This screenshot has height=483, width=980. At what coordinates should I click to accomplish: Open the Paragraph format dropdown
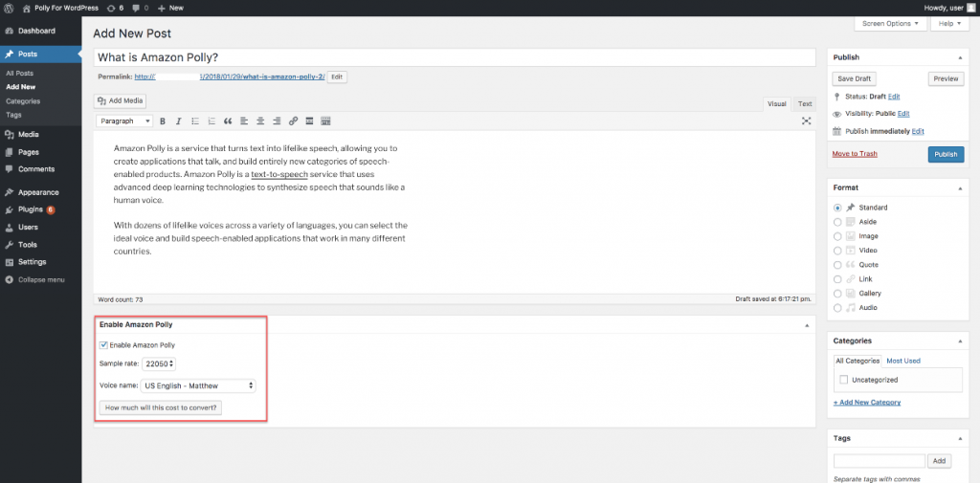124,121
